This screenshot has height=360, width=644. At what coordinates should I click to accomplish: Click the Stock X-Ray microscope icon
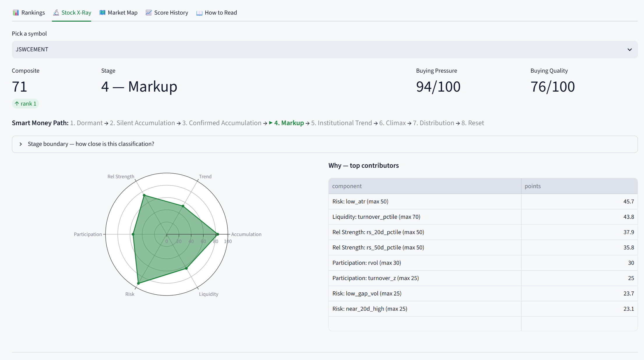point(56,13)
